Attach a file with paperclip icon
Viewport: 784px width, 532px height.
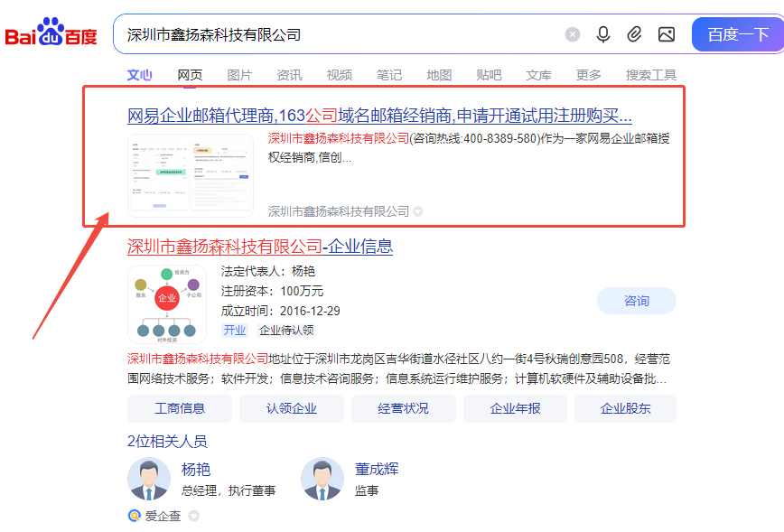coord(634,34)
